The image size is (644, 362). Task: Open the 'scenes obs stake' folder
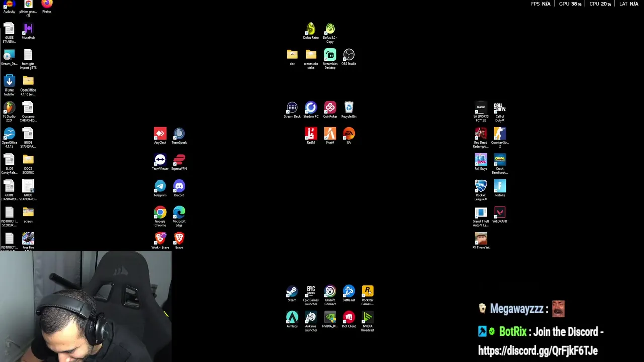coord(311,59)
